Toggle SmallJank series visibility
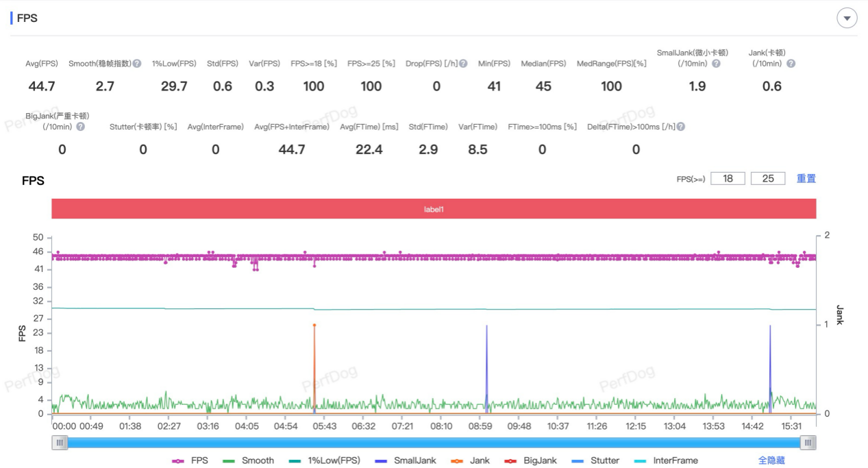This screenshot has height=468, width=868. [406, 460]
